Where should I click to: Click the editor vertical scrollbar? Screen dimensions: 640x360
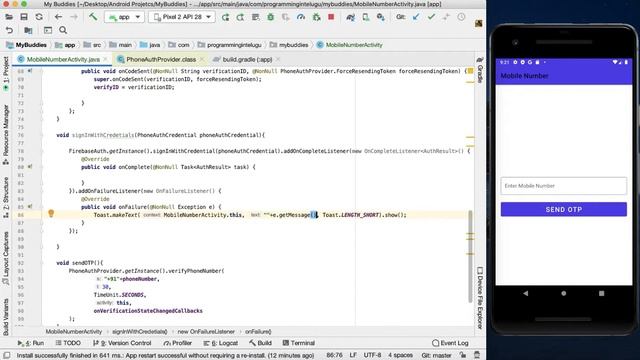[x=470, y=256]
